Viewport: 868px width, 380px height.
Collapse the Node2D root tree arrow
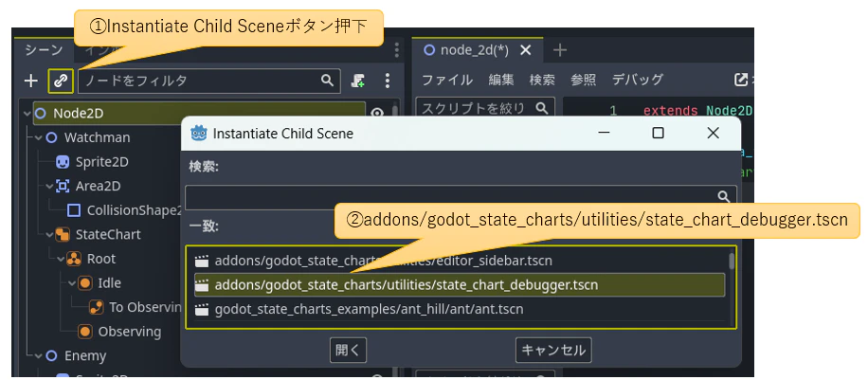pos(27,114)
